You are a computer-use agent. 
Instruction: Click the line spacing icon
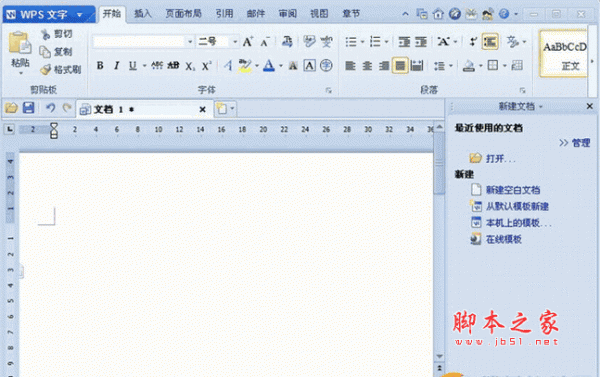pos(439,66)
